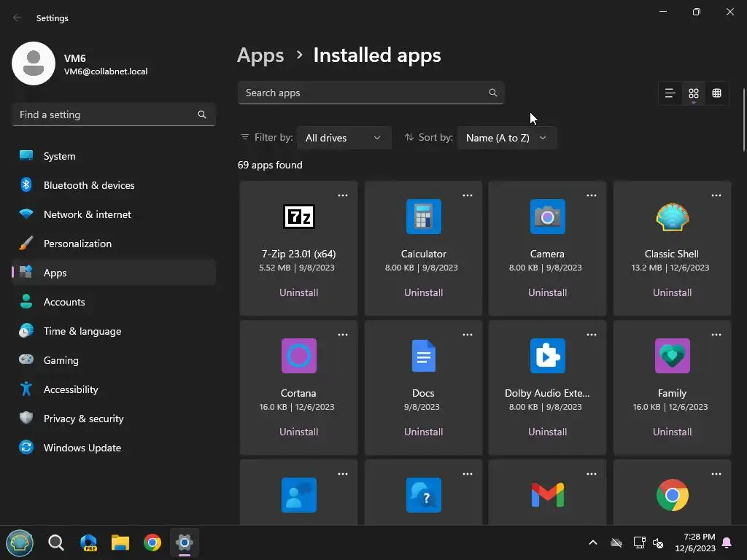The height and width of the screenshot is (560, 747).
Task: Open Time & language settings
Action: point(113,331)
